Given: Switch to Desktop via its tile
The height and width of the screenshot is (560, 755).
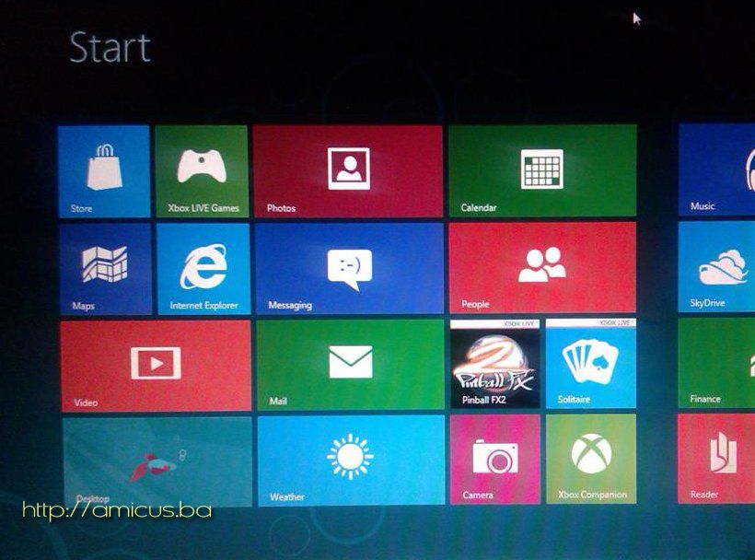Looking at the screenshot, I should pos(157,462).
